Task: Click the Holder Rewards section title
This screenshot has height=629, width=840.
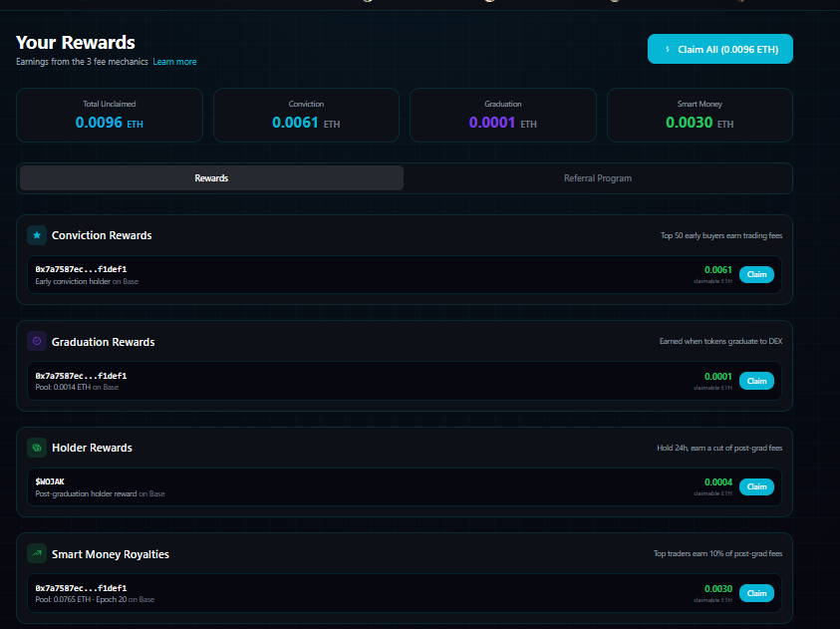Action: click(x=92, y=448)
